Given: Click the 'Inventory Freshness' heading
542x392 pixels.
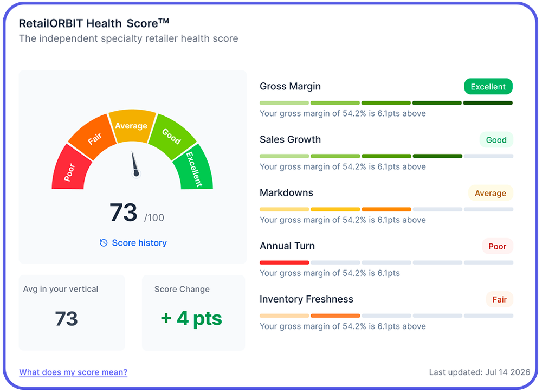Looking at the screenshot, I should 307,299.
